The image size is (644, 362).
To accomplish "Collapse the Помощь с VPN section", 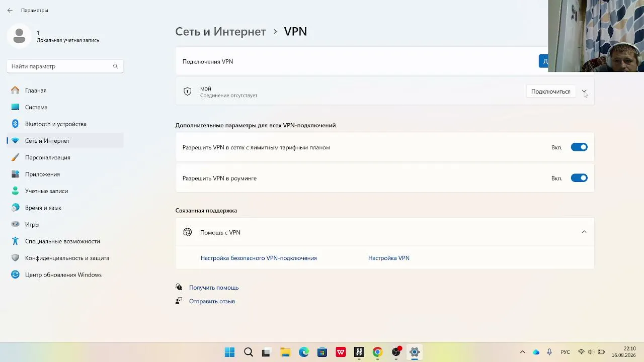I will point(584,232).
